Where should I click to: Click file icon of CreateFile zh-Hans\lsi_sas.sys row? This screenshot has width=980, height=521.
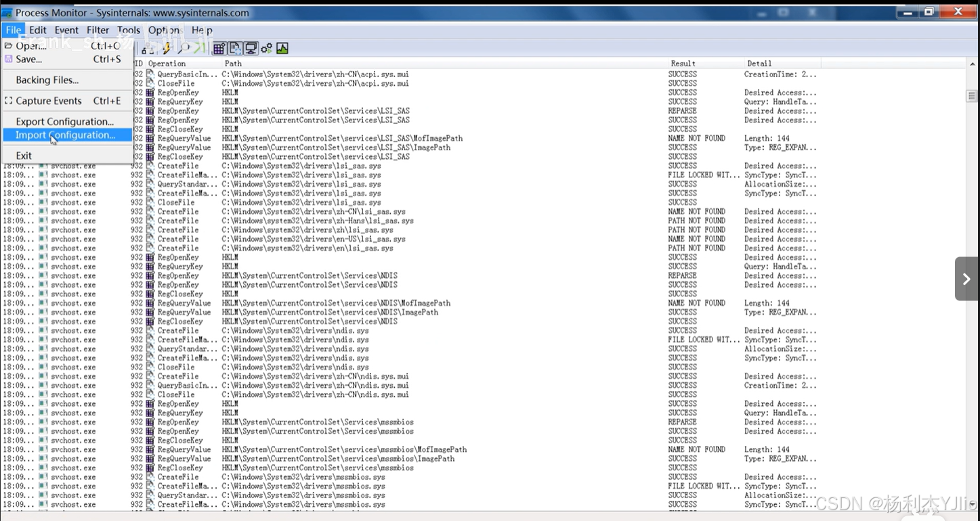[x=150, y=221]
